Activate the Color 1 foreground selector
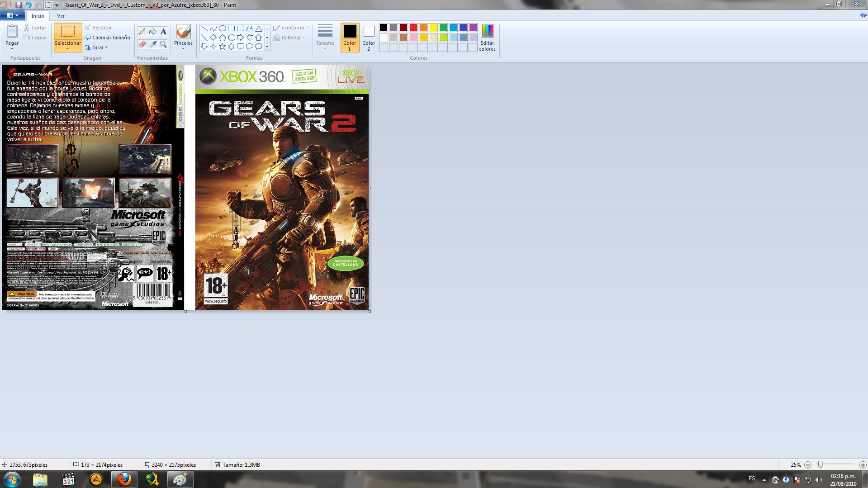The width and height of the screenshot is (868, 488). 350,38
